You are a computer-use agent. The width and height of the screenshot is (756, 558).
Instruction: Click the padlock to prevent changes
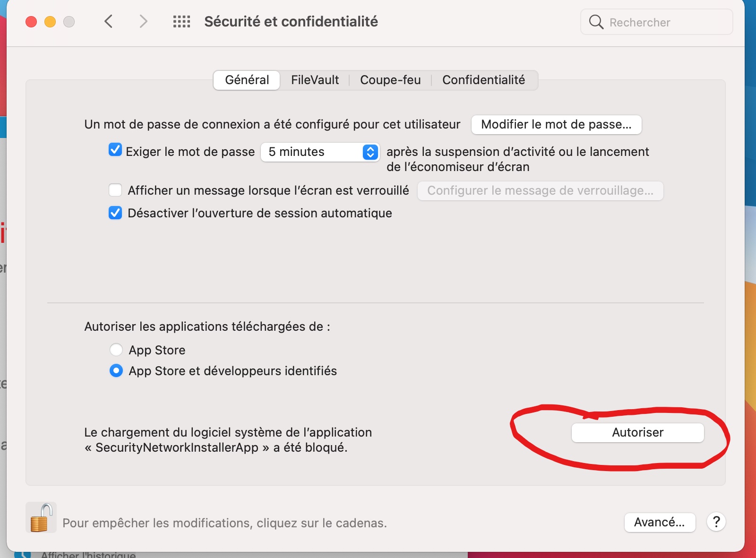click(x=41, y=518)
